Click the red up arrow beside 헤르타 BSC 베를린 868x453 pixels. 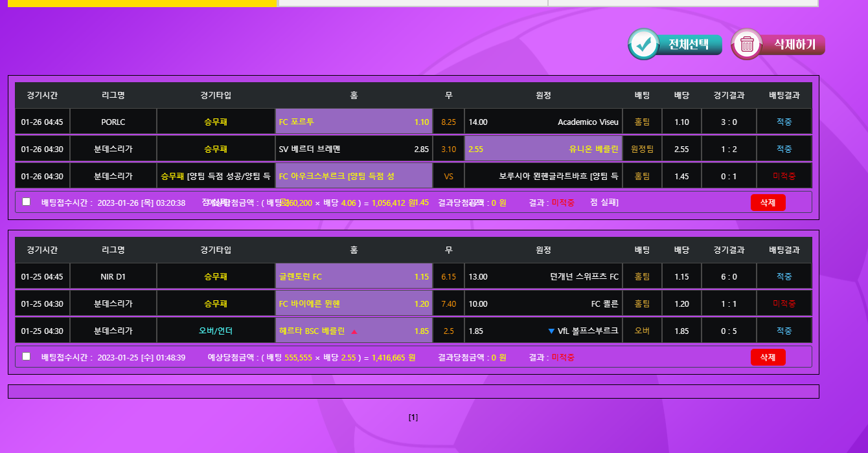click(354, 331)
